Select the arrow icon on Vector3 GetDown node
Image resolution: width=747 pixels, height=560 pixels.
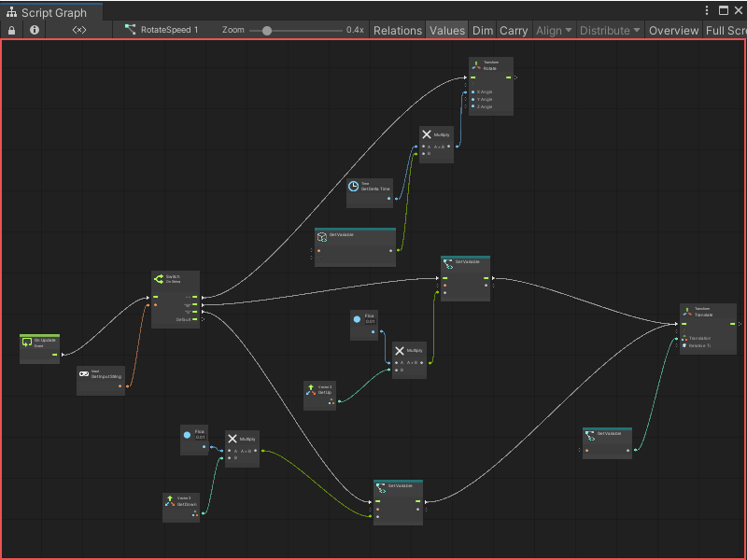pyautogui.click(x=171, y=498)
